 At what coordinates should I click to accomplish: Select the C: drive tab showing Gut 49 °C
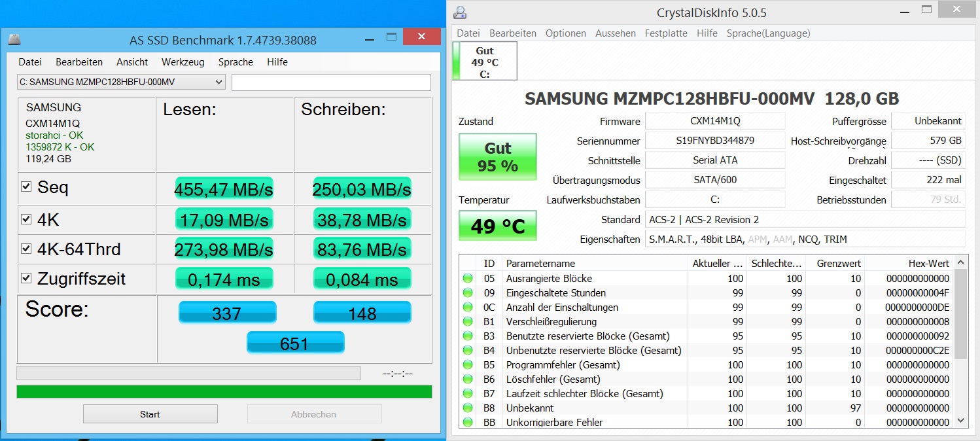pos(485,62)
